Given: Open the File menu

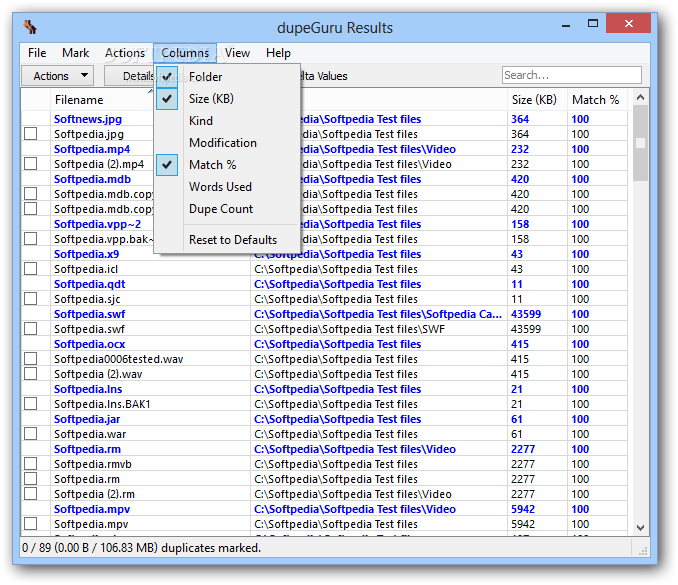Looking at the screenshot, I should point(37,53).
